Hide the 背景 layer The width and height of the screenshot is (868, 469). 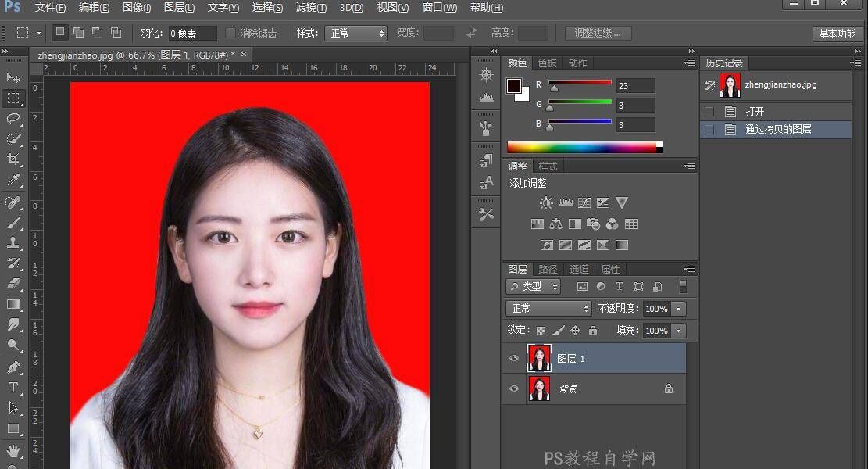[513, 388]
